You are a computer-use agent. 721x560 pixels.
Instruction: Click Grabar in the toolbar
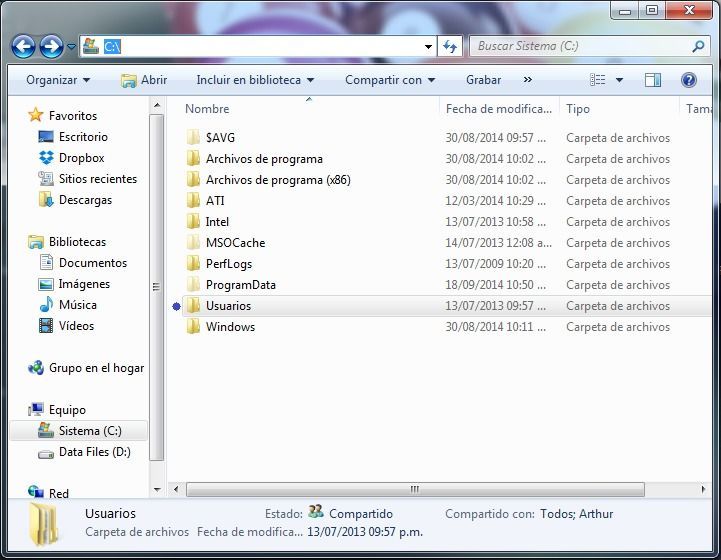point(483,80)
